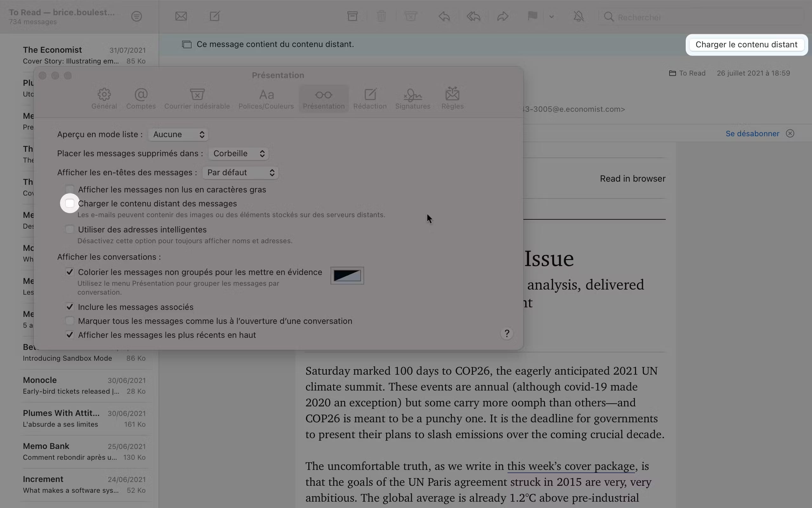Open the Comptes preferences tab
The image size is (812, 508).
[x=141, y=99]
